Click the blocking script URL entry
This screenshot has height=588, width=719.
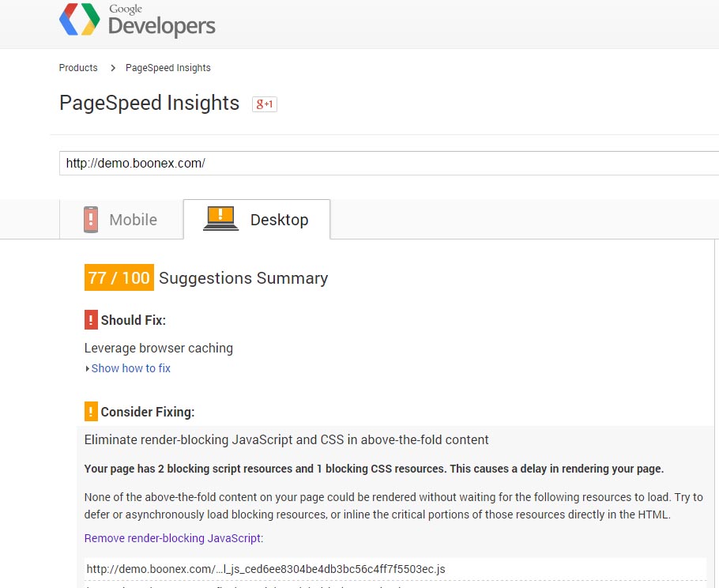coord(265,569)
